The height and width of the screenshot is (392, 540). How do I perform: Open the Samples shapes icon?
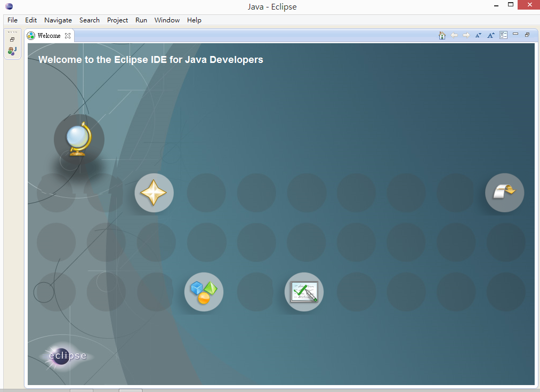(204, 292)
